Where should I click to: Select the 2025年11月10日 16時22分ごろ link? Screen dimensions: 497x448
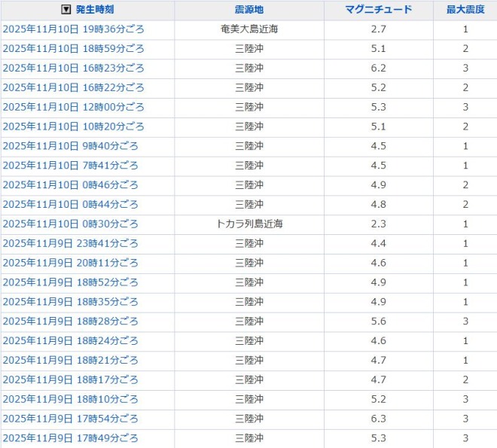point(73,88)
